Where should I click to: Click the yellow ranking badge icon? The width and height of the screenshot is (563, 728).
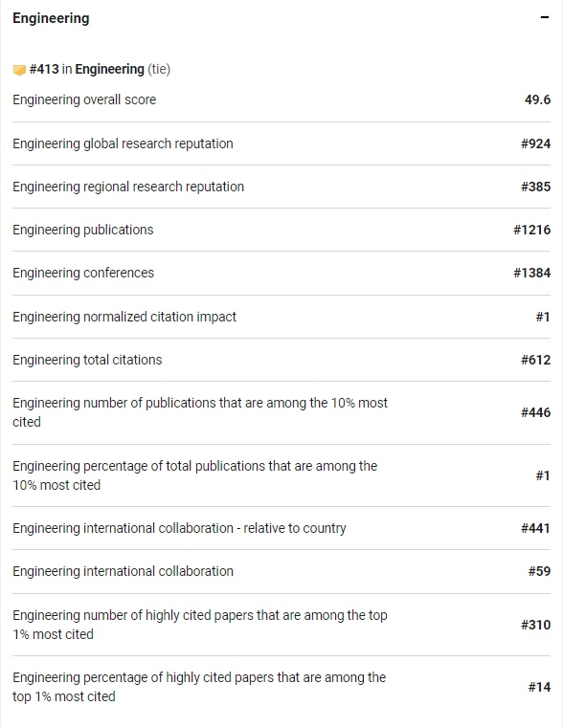click(19, 70)
